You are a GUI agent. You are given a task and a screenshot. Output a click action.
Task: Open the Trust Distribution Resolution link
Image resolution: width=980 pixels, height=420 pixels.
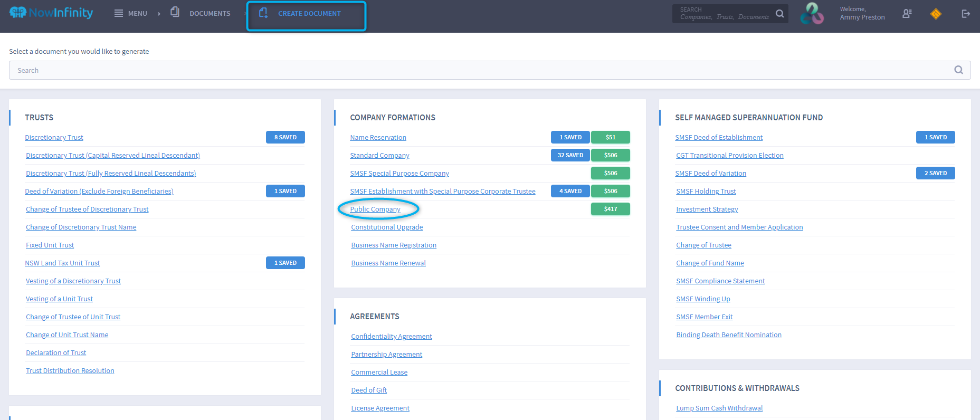click(x=70, y=370)
